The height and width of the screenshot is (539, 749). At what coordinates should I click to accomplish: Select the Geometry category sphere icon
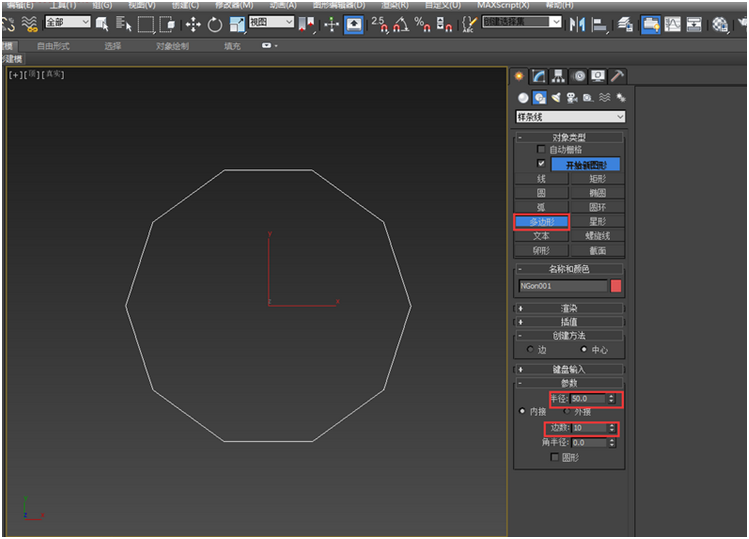(523, 97)
